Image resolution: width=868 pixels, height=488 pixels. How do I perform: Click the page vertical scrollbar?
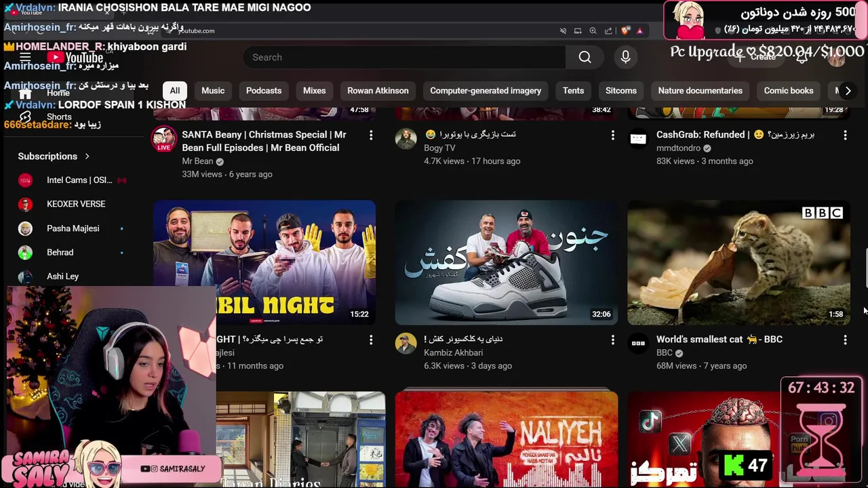[x=865, y=269]
